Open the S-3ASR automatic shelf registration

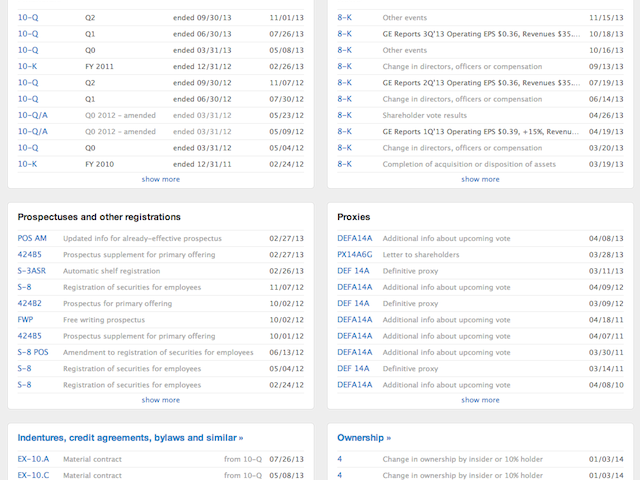tap(31, 271)
